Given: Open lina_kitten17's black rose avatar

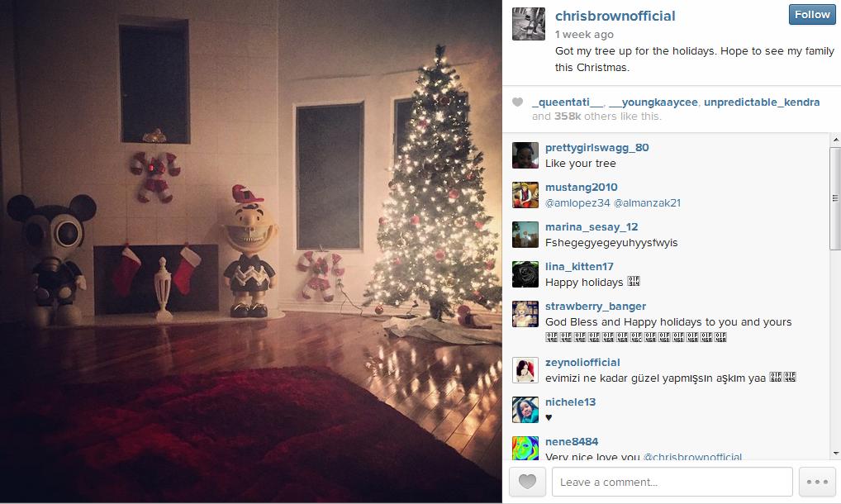Looking at the screenshot, I should click(525, 274).
